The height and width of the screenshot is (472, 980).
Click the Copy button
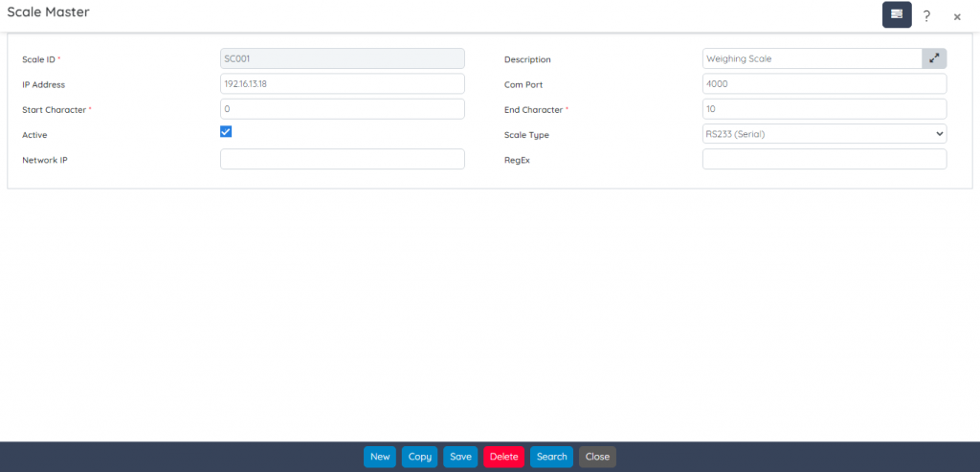click(x=419, y=457)
